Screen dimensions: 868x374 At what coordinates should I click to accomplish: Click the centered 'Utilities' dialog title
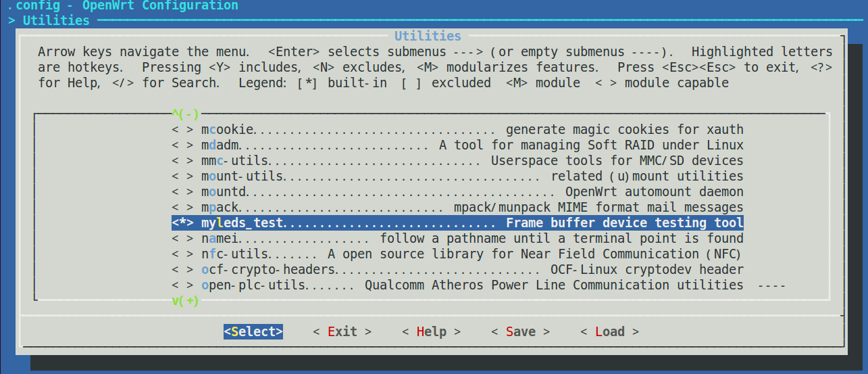click(428, 36)
